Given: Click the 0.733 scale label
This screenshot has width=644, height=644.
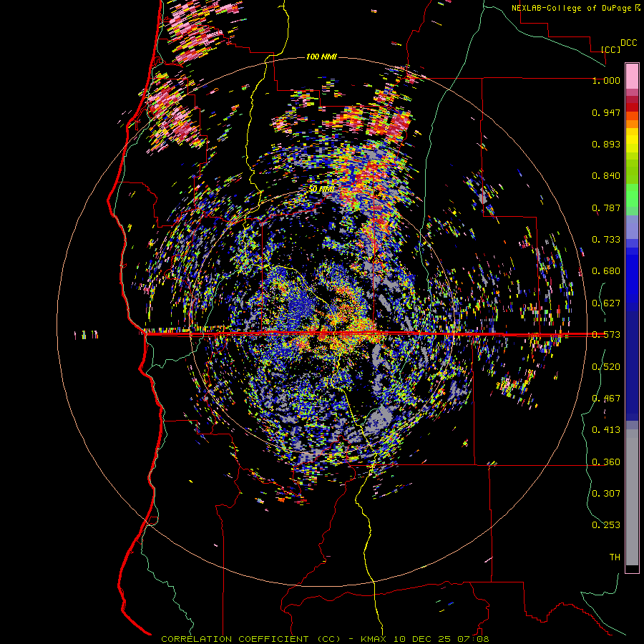Looking at the screenshot, I should tap(606, 240).
